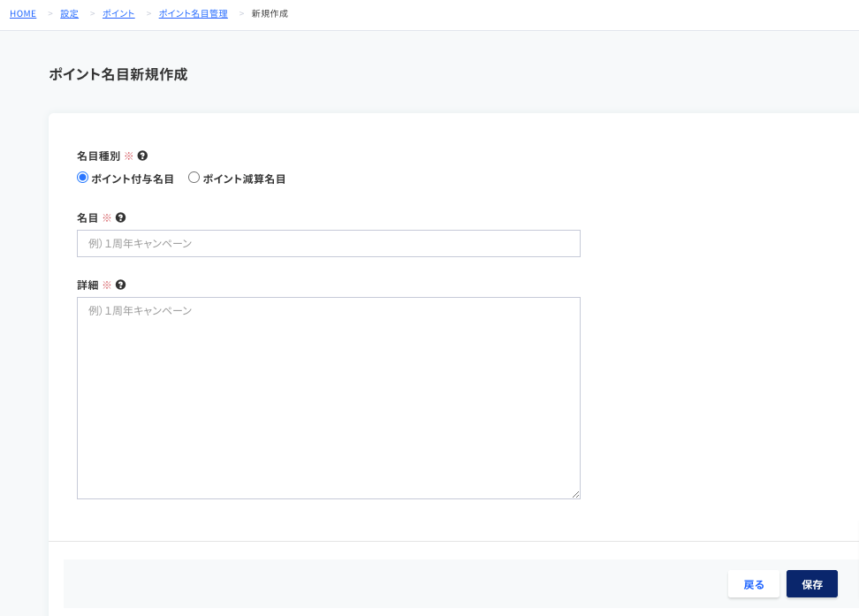Click the 新規作成 breadcrumb item
This screenshot has height=616, width=859.
coord(270,14)
